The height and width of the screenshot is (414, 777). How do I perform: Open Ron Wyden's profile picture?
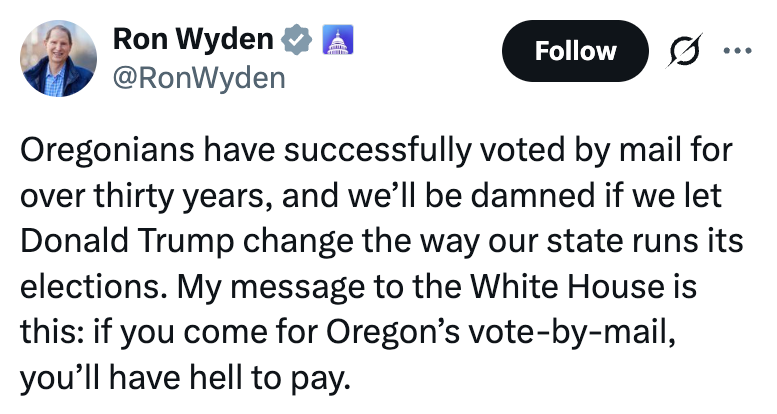pyautogui.click(x=60, y=58)
